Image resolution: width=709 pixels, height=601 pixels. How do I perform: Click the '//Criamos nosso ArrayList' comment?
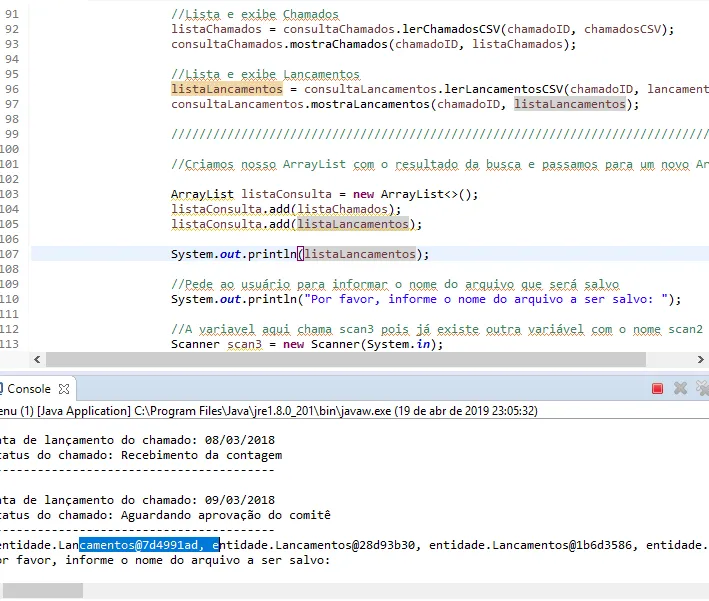coord(440,164)
